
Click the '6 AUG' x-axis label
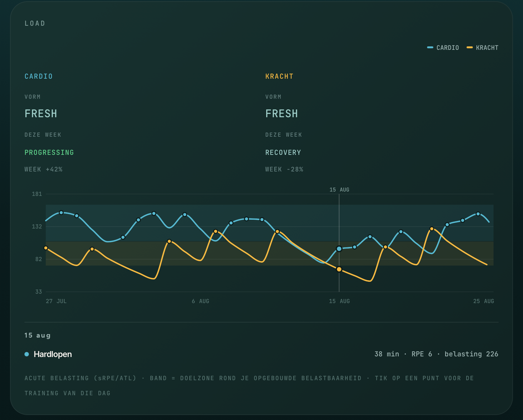[x=200, y=301]
